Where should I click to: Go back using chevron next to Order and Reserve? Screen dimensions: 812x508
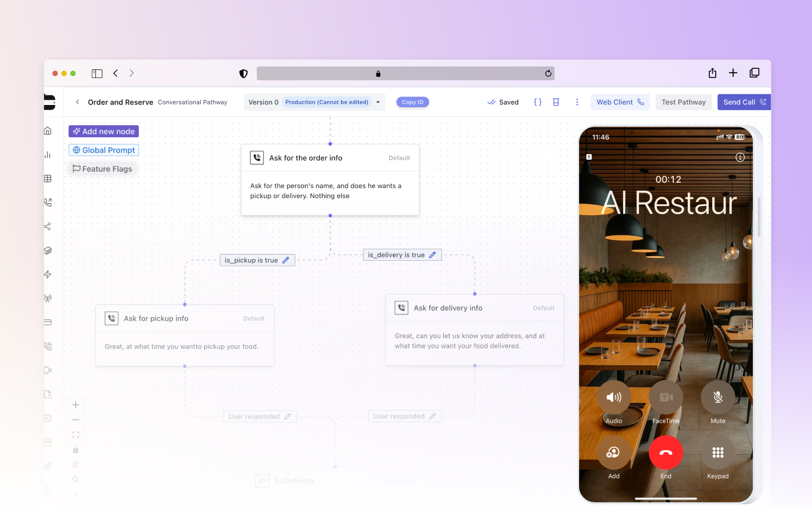77,102
